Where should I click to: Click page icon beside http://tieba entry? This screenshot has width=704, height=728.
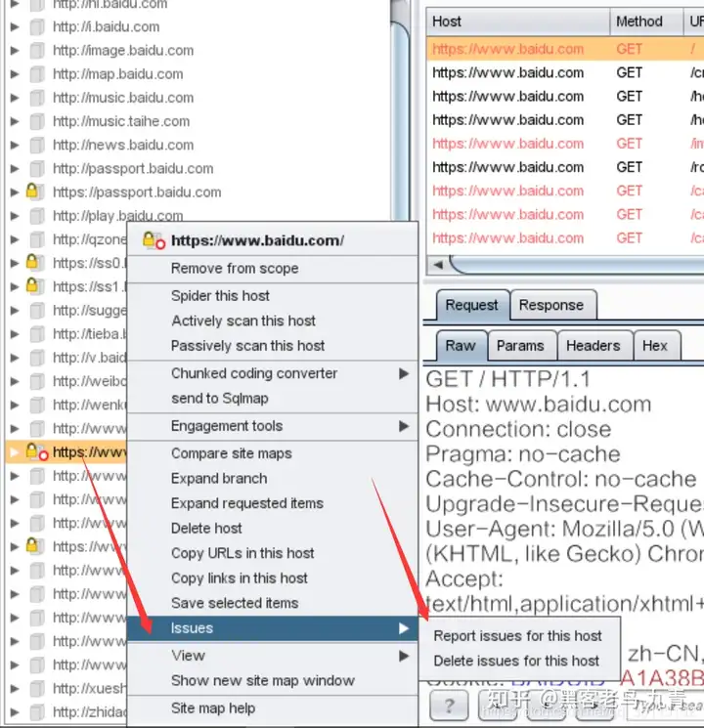click(x=37, y=334)
